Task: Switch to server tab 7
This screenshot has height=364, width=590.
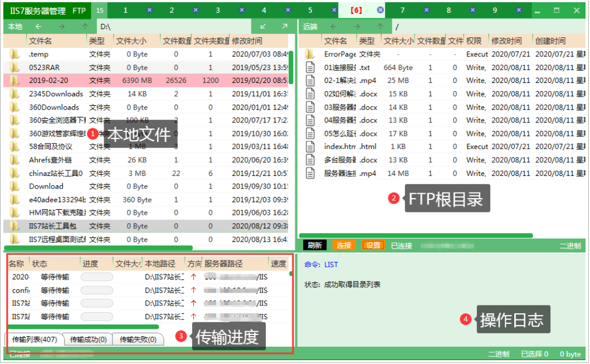Action: tap(402, 9)
